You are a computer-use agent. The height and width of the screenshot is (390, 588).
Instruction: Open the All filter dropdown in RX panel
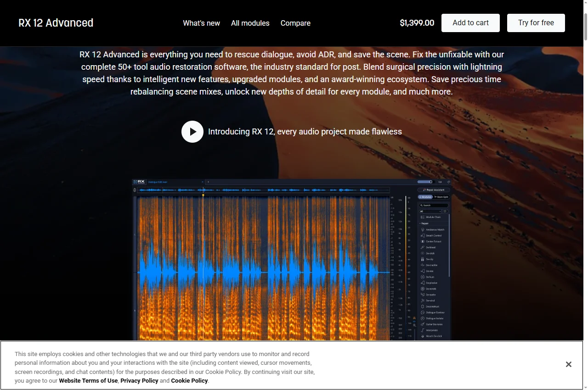(x=430, y=212)
